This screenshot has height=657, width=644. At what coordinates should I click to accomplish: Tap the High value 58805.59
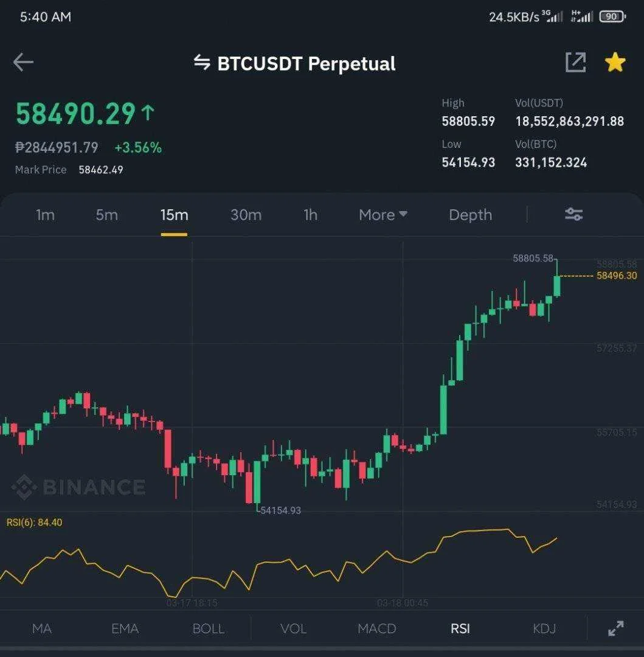coord(468,121)
